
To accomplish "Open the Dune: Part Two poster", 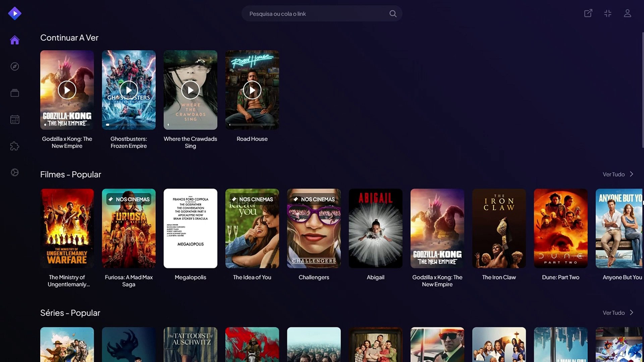I will tap(561, 228).
